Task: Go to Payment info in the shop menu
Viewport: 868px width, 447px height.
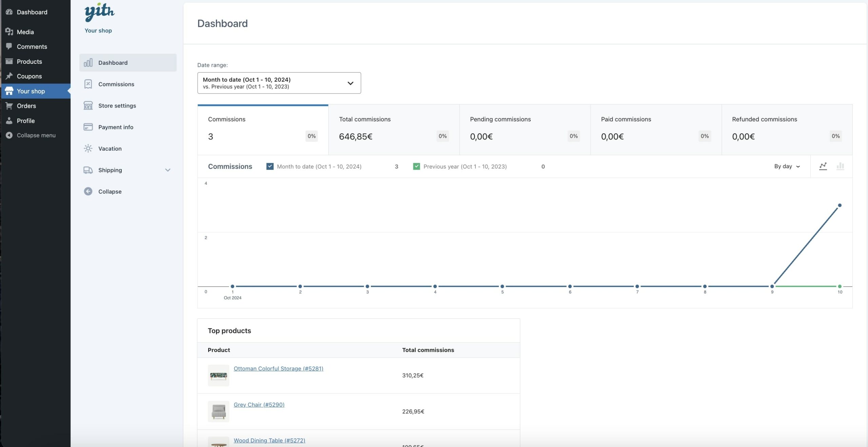Action: coord(128,127)
